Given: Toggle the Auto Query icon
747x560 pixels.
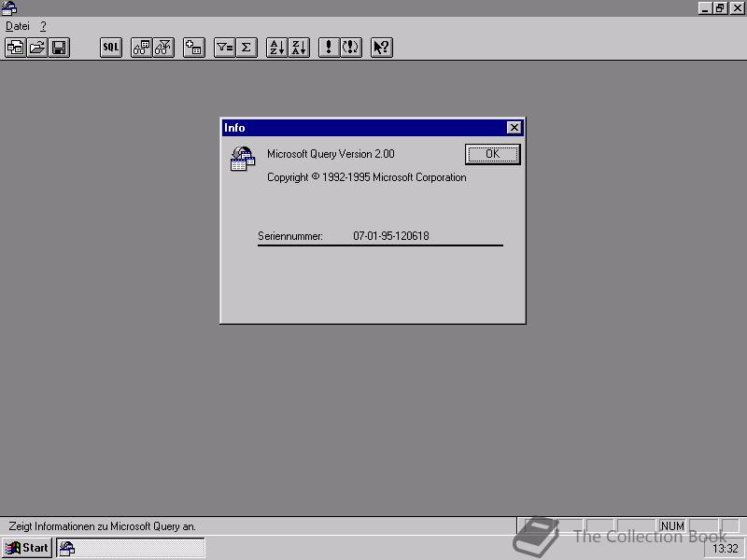Looking at the screenshot, I should coord(351,48).
